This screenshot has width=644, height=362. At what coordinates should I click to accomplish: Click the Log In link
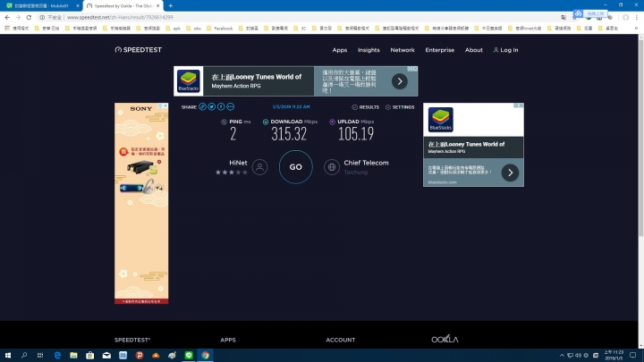(506, 50)
